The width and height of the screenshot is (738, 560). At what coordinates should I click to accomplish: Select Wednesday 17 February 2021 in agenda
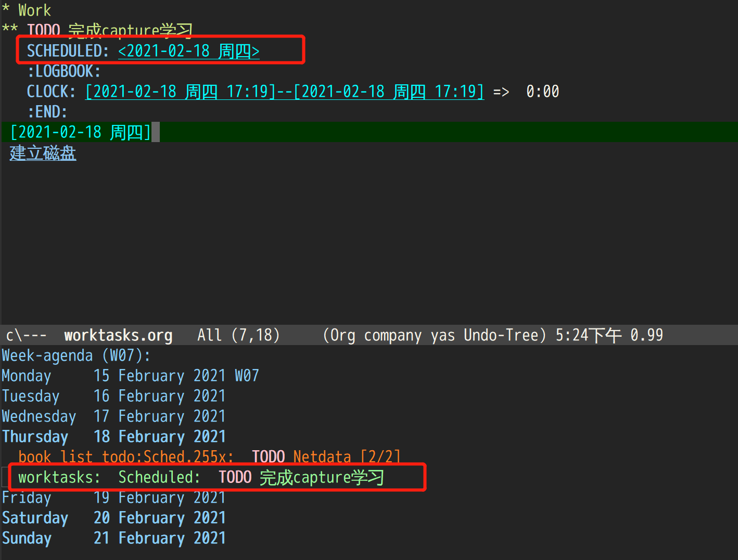tap(113, 416)
